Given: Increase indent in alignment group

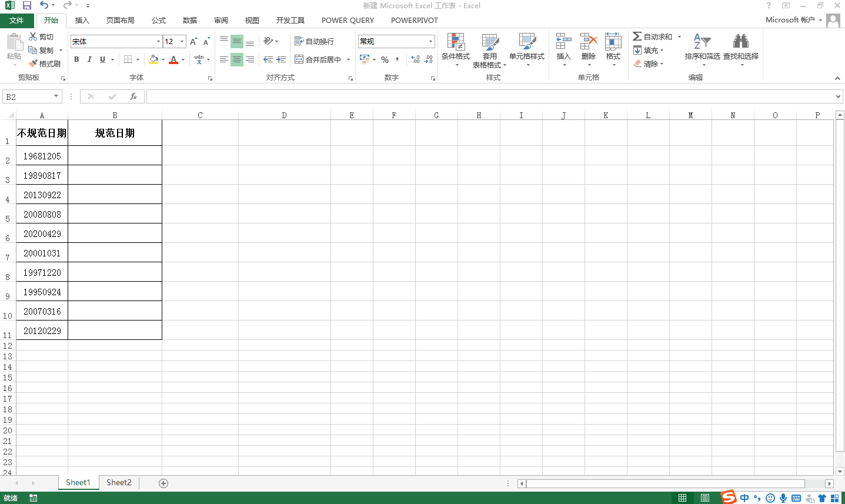Looking at the screenshot, I should tap(281, 59).
